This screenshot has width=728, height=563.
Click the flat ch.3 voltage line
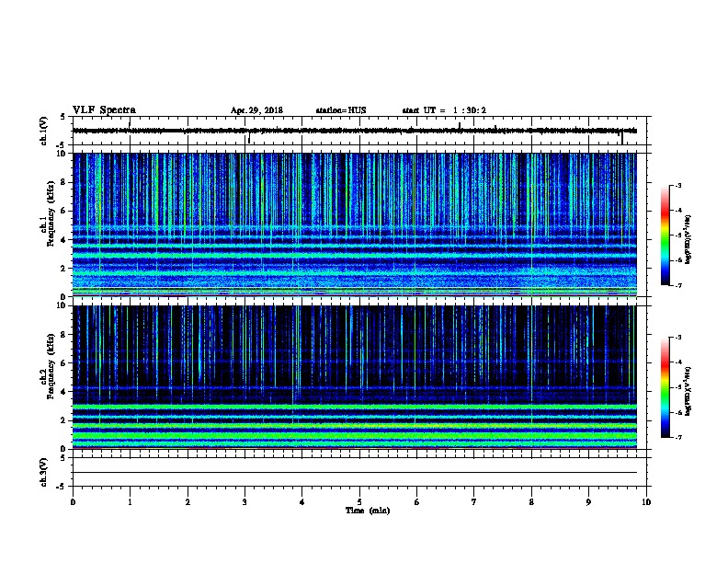[355, 473]
